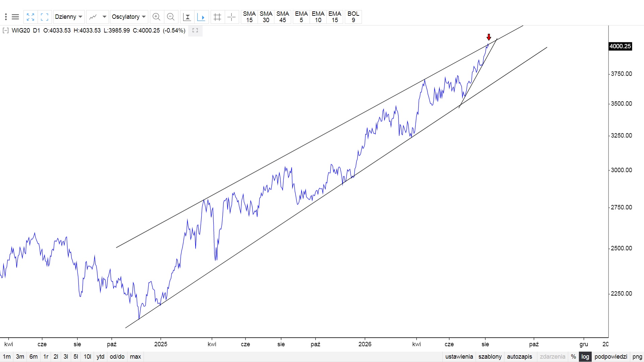Zoom in with the plus magnifier
Screen dimensions: 644x362
[x=156, y=17]
